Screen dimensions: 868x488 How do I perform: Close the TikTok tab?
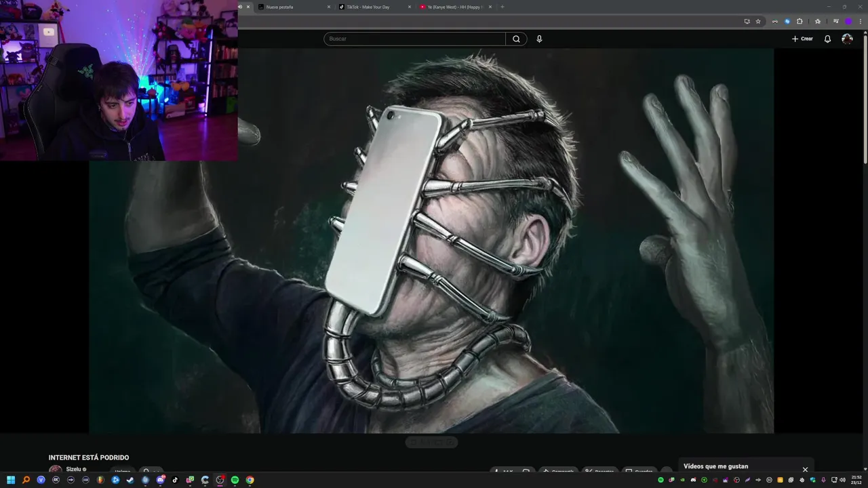410,7
